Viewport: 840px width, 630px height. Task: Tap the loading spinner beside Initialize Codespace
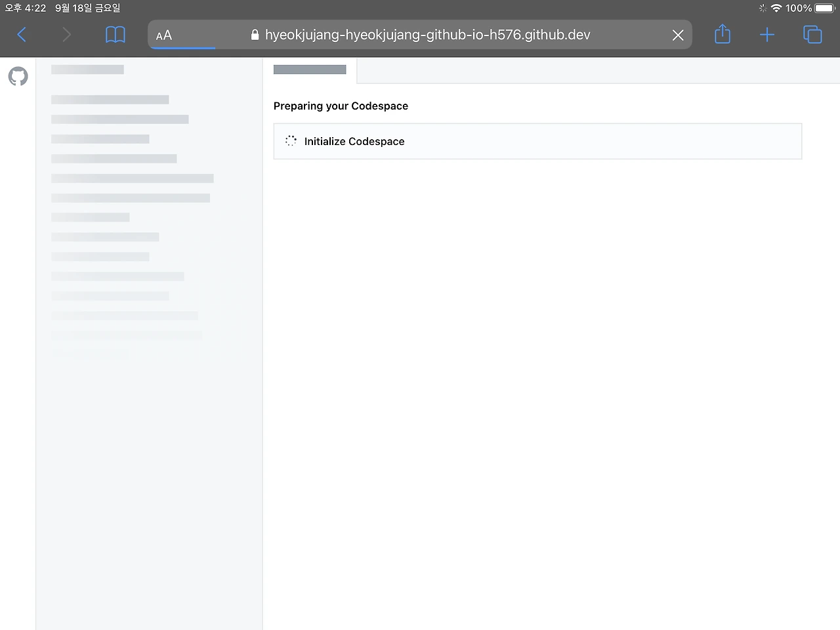point(291,140)
